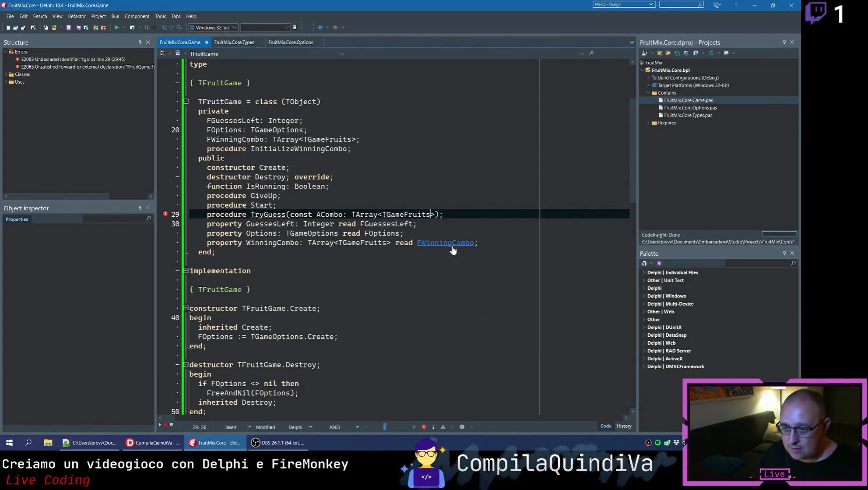This screenshot has height=490, width=868.
Task: Click the Back navigation arrow icon
Action: [x=320, y=28]
